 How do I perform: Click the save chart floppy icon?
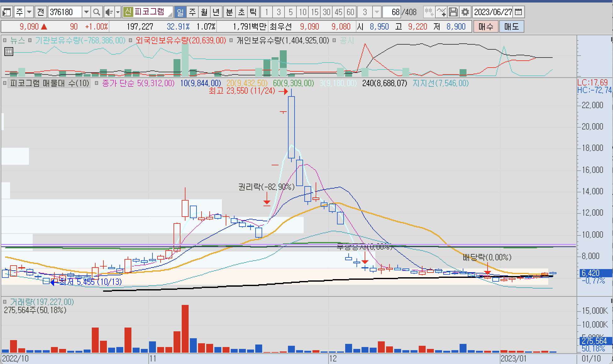pos(453,12)
